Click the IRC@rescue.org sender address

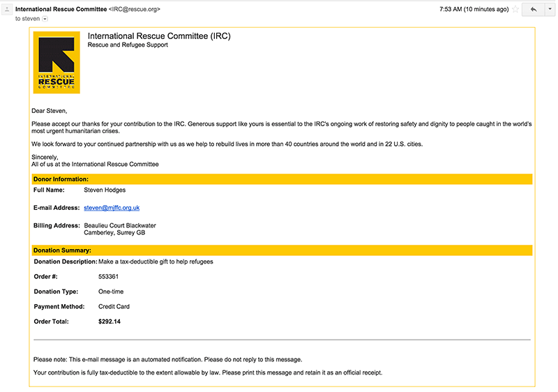tap(135, 9)
